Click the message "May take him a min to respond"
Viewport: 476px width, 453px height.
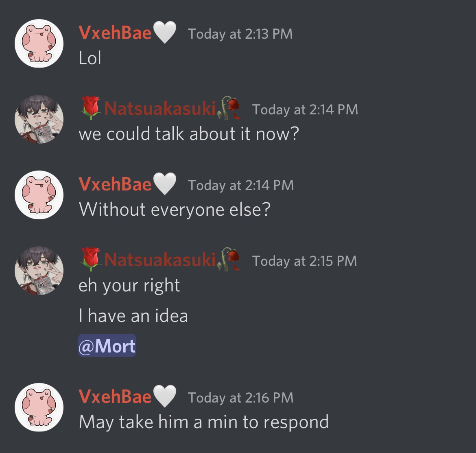pos(204,422)
